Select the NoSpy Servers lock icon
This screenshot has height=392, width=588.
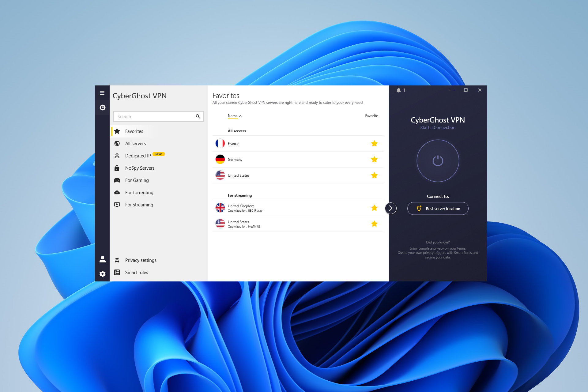tap(118, 168)
